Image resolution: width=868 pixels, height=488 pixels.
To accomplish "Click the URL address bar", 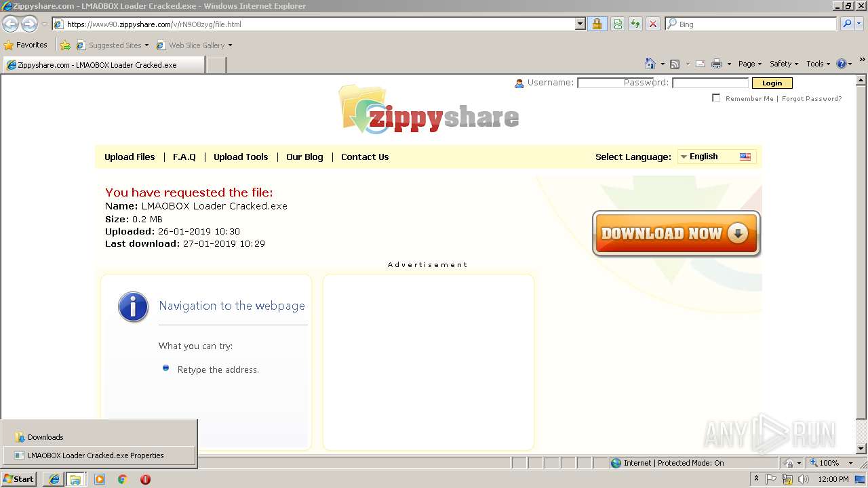I will [x=313, y=24].
